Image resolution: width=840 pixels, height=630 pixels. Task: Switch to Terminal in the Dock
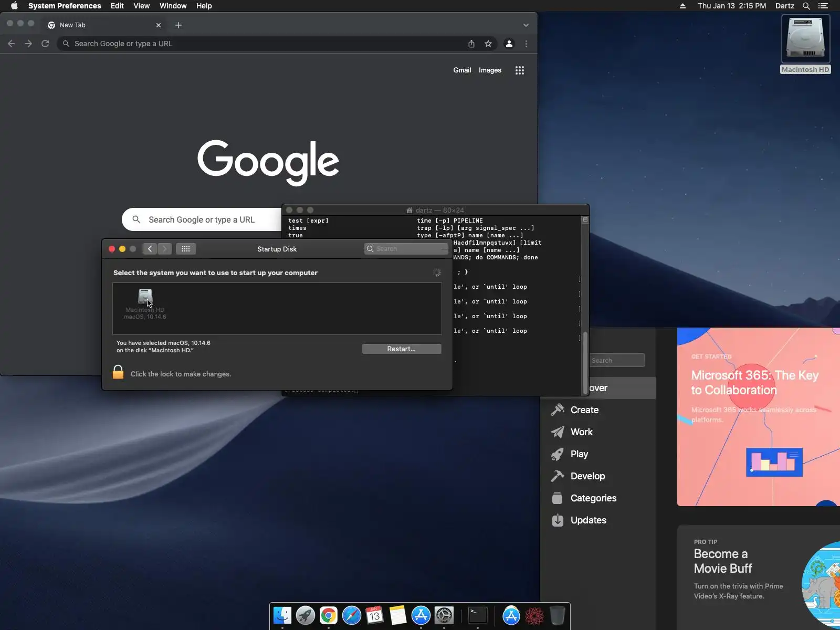pyautogui.click(x=478, y=615)
